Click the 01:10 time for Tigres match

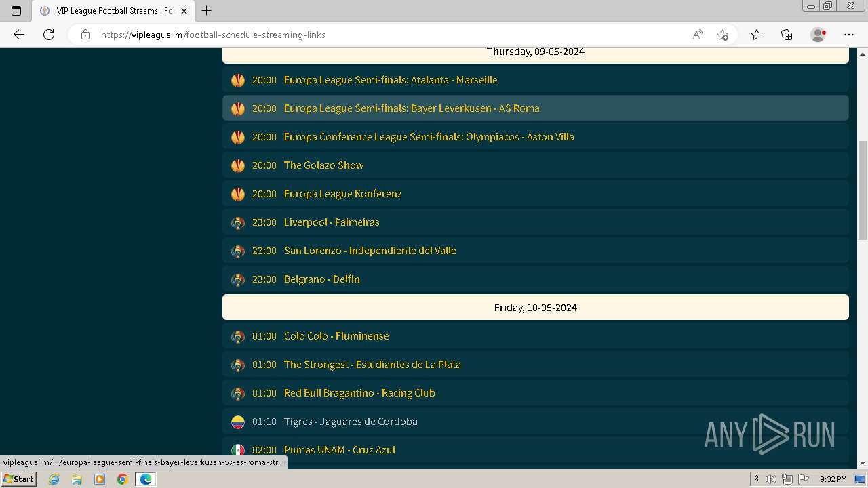(264, 422)
